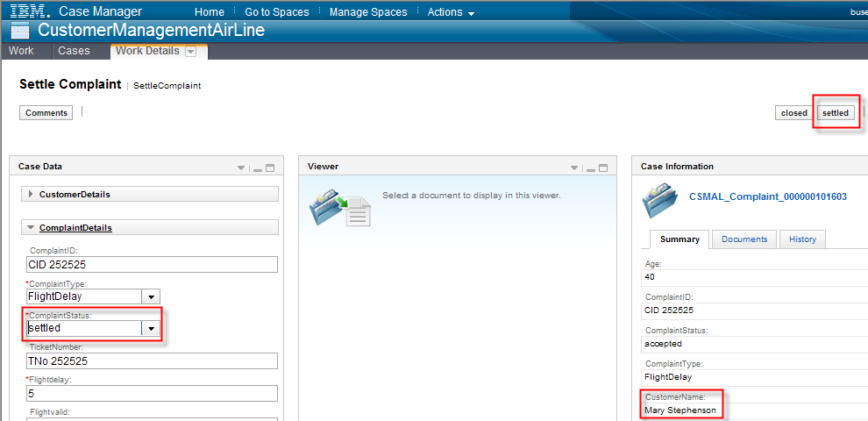This screenshot has width=868, height=421.
Task: Switch to the Cases tab
Action: click(x=74, y=51)
